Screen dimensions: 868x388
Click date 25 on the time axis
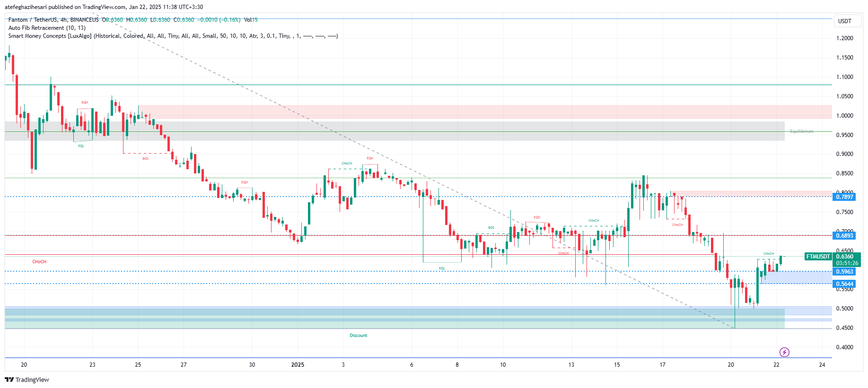[x=138, y=365]
